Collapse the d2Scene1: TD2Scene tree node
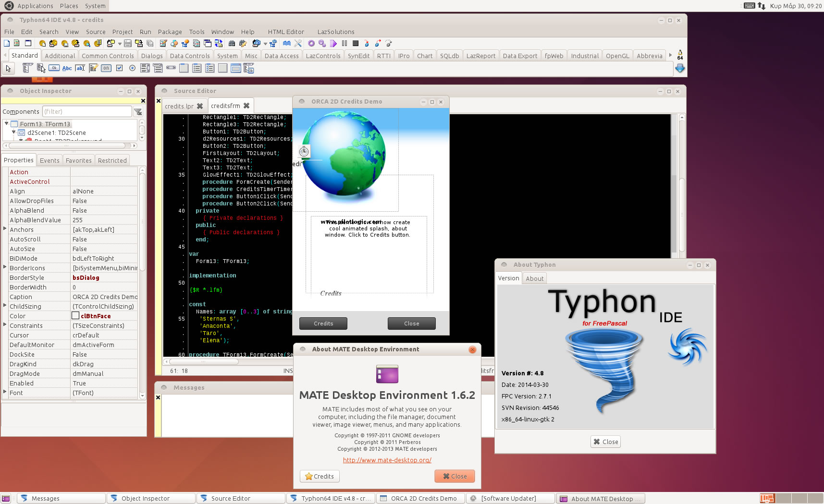This screenshot has height=504, width=824. [x=13, y=132]
